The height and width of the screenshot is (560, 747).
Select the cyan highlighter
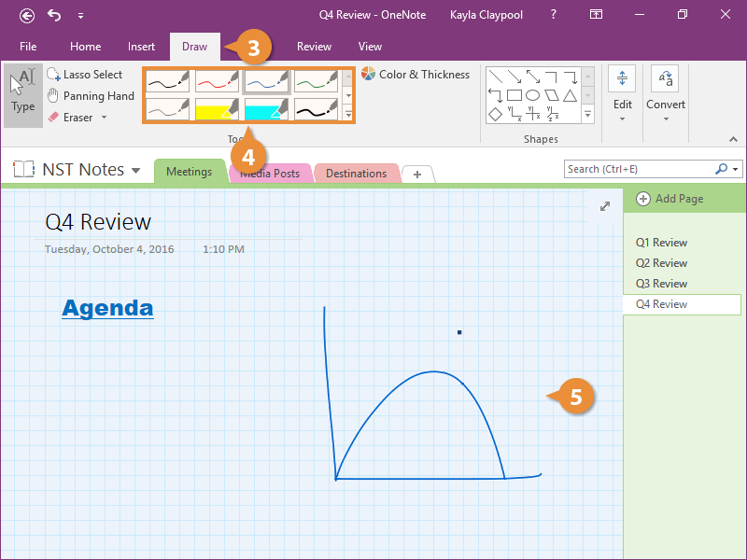pyautogui.click(x=266, y=109)
